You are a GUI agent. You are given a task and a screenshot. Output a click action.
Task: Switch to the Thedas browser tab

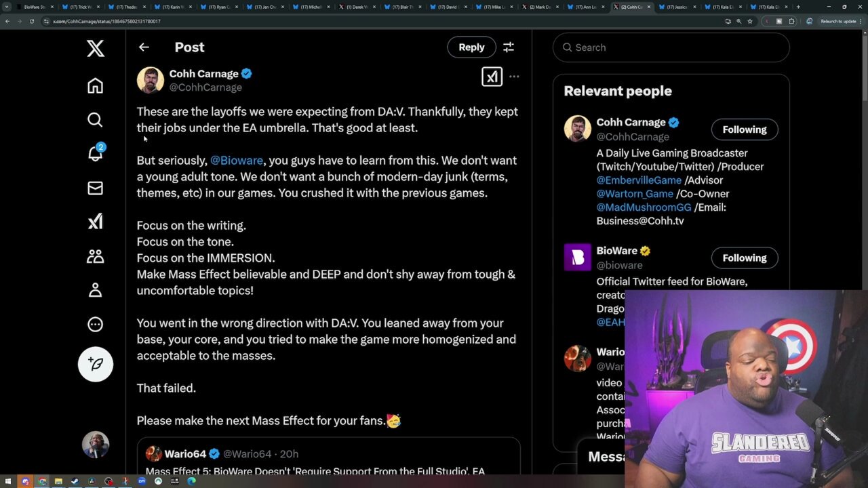(x=127, y=7)
